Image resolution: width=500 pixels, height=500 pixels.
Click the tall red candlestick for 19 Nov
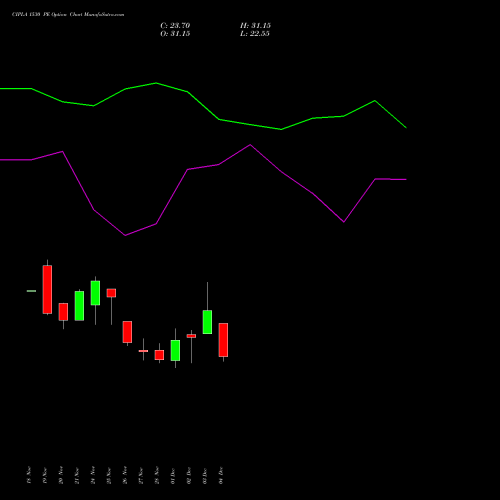(x=47, y=289)
